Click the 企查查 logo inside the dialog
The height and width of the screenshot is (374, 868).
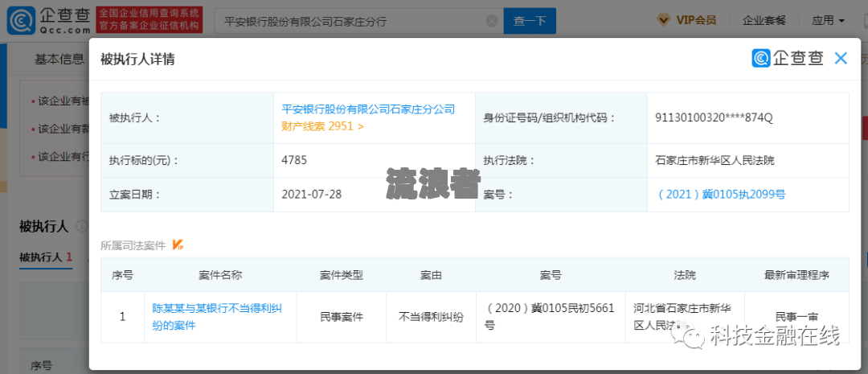[x=788, y=58]
